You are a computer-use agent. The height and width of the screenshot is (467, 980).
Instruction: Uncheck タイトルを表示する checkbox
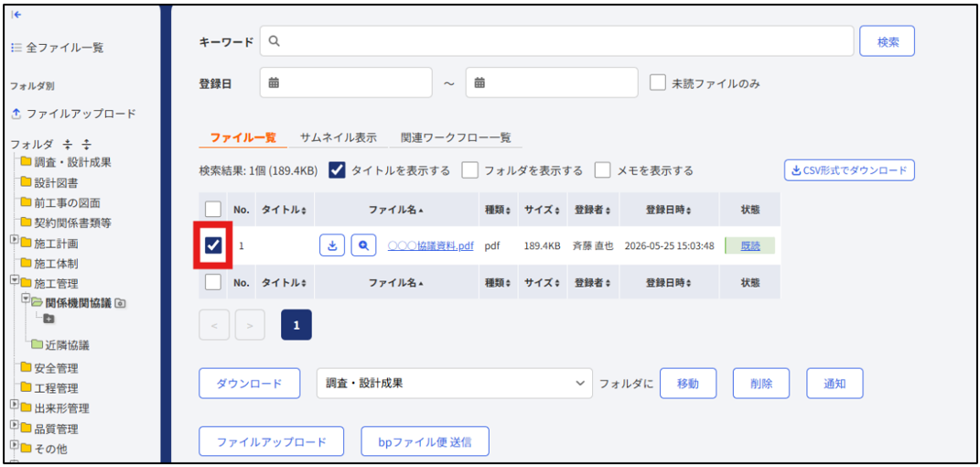pos(338,170)
